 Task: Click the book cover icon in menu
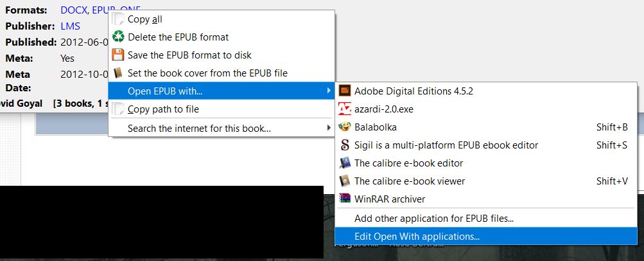tap(118, 73)
